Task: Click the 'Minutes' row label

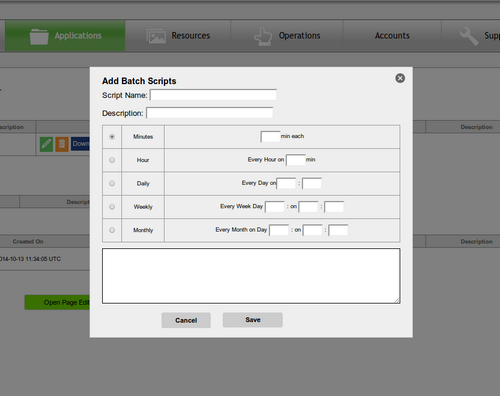Action: (143, 137)
